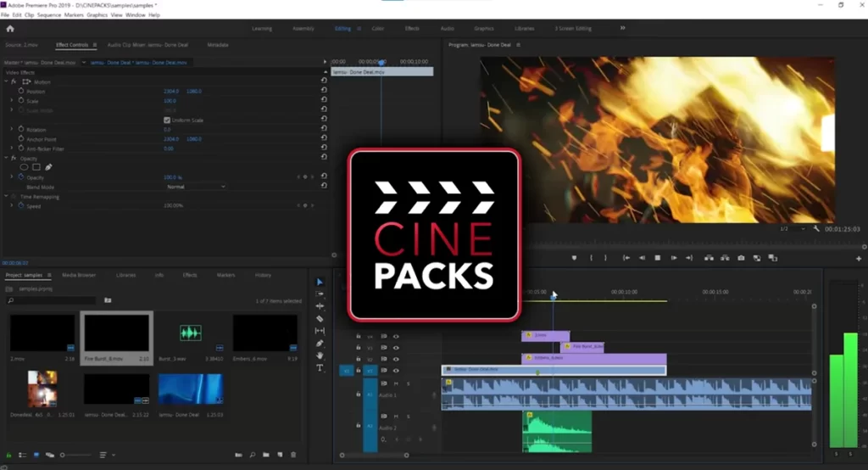This screenshot has width=868, height=470.
Task: Select the Ripple Edit tool
Action: (320, 306)
